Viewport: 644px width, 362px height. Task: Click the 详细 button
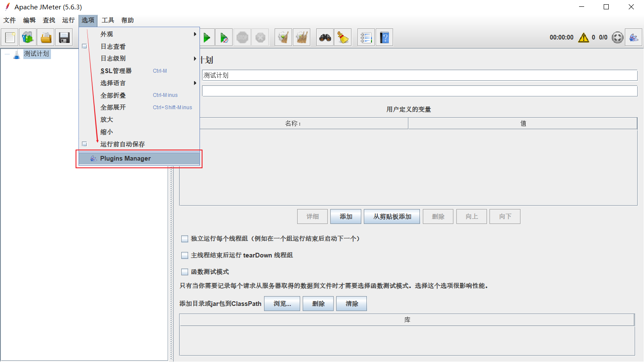(x=313, y=217)
